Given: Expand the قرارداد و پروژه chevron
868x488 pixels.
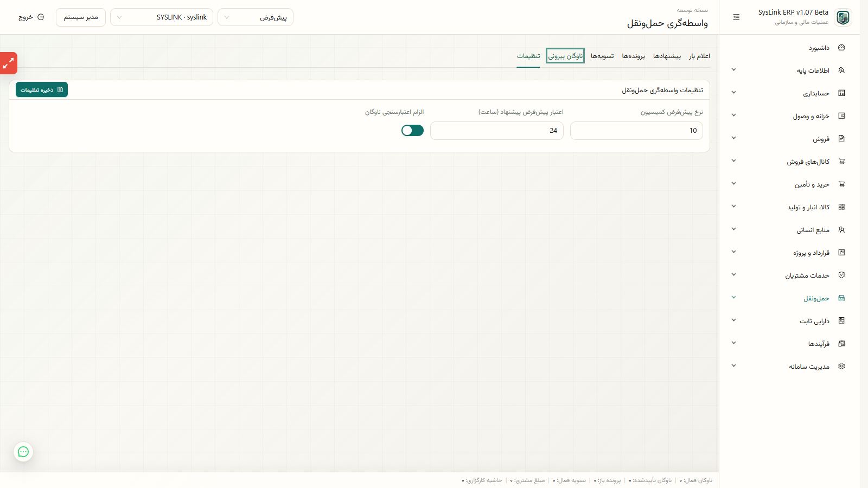Looking at the screenshot, I should click(733, 252).
